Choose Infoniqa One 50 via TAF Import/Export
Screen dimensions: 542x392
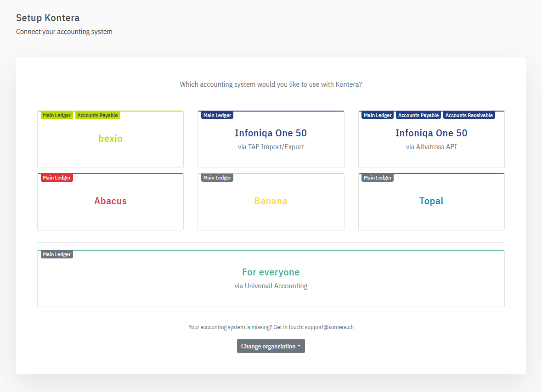tap(271, 139)
